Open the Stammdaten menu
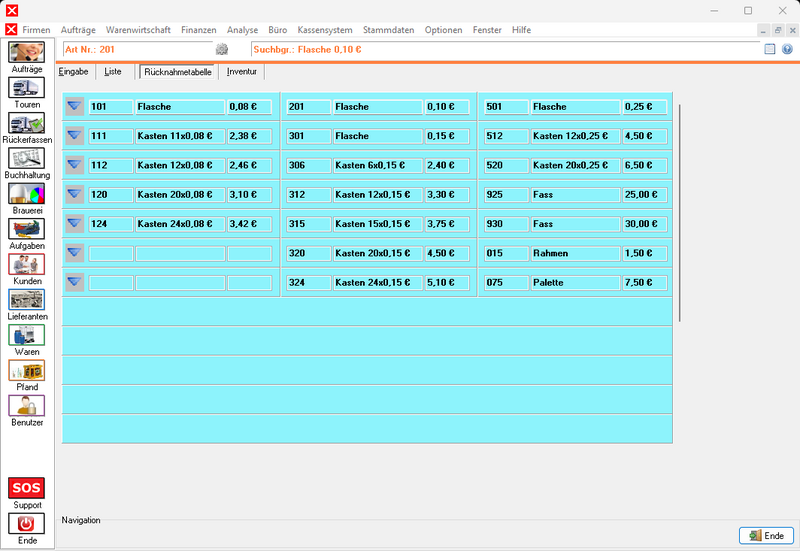This screenshot has height=551, width=800. 388,30
